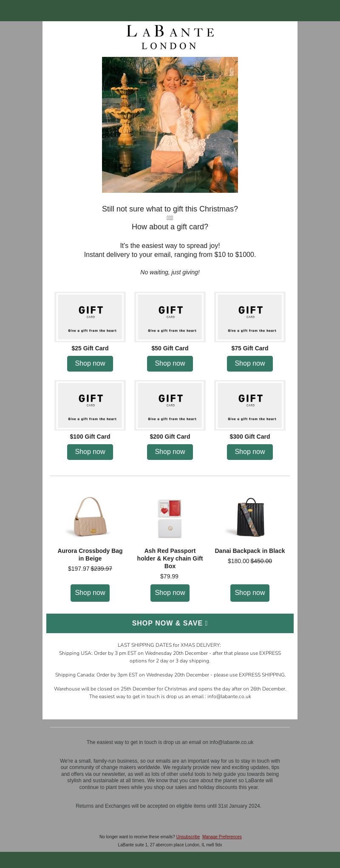Viewport: 340px width, 868px height.
Task: Shop now for the $100 Gift Card
Action: tap(90, 452)
